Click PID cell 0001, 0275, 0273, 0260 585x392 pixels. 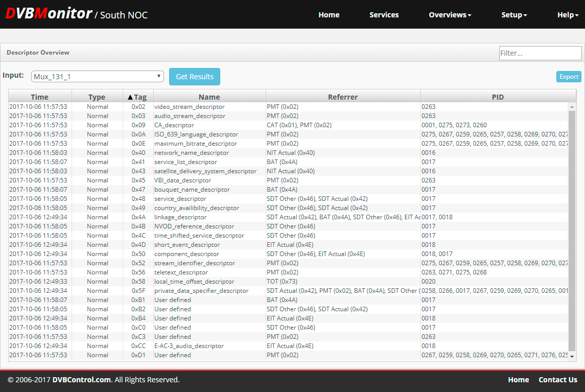click(454, 125)
